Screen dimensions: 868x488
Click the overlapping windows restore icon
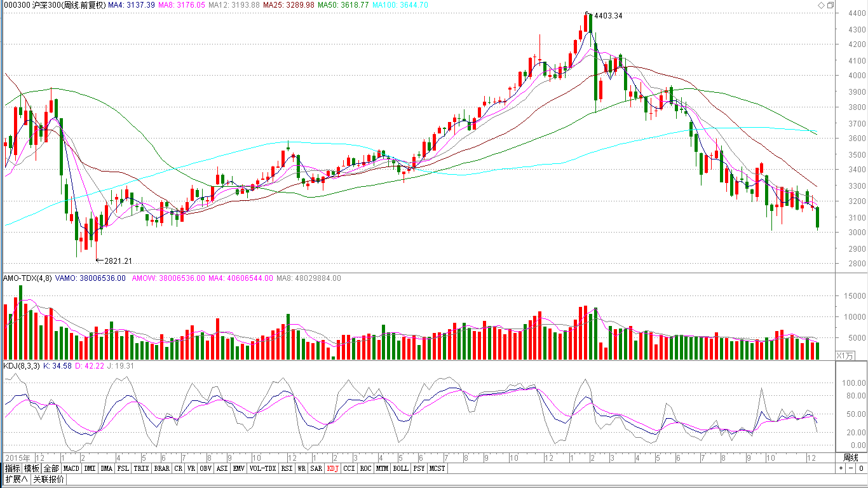(x=830, y=5)
